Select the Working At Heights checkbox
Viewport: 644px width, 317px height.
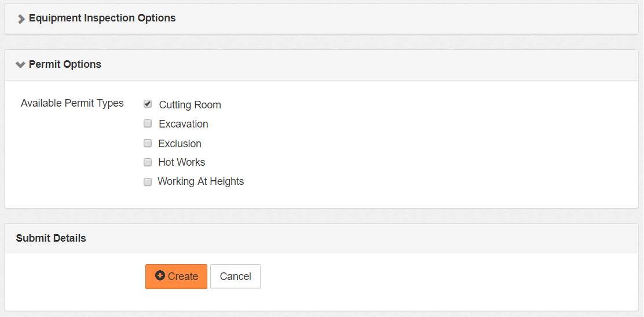click(x=148, y=181)
